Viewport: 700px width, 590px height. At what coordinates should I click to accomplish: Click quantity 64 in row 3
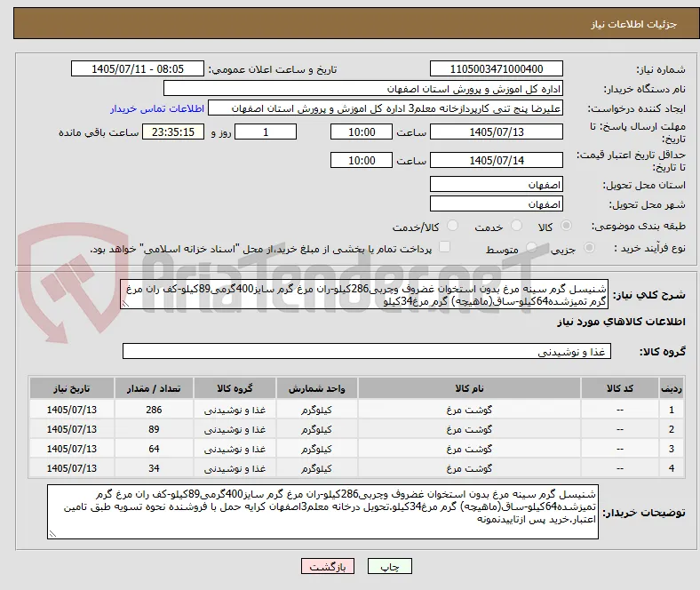pyautogui.click(x=154, y=449)
